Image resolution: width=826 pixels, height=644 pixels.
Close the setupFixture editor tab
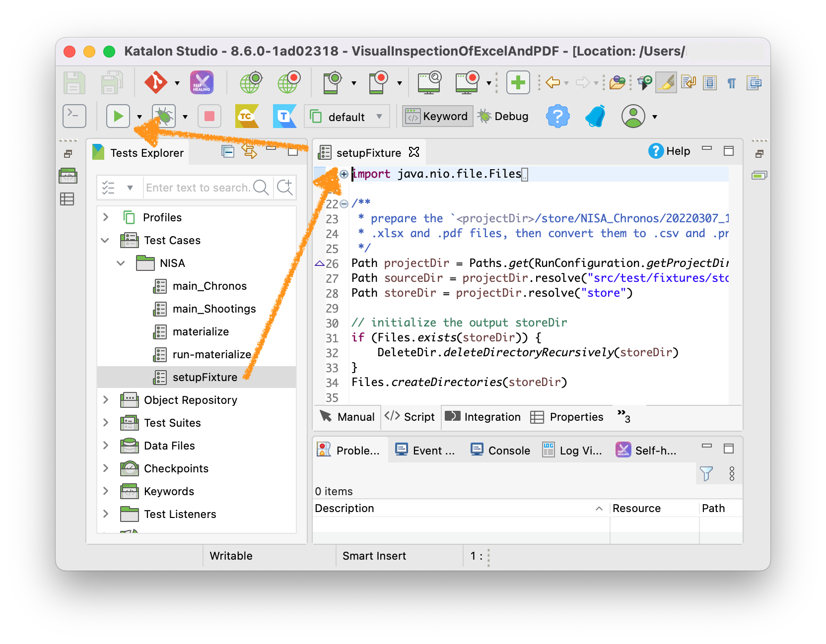pos(414,151)
